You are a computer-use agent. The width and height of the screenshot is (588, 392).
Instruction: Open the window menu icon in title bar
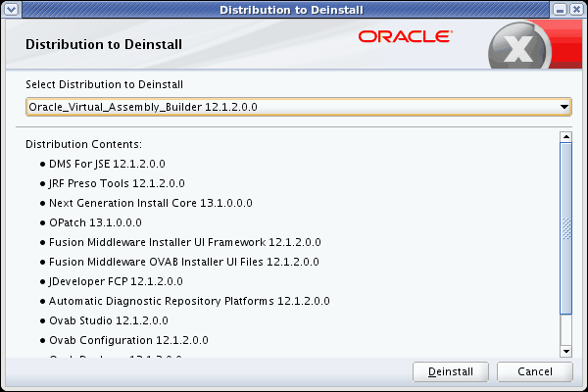[x=11, y=9]
